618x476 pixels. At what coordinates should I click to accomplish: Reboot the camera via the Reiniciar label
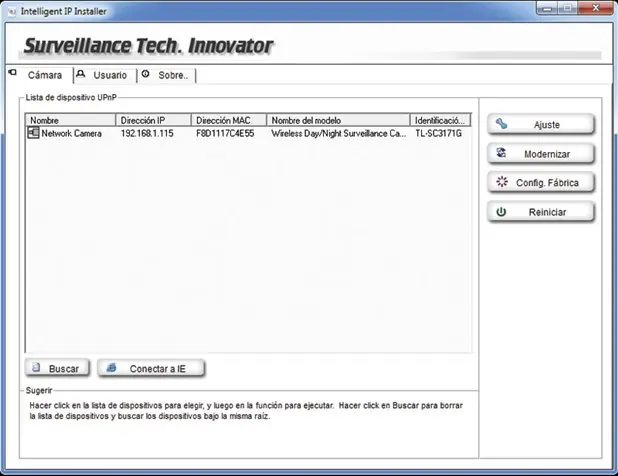(547, 212)
